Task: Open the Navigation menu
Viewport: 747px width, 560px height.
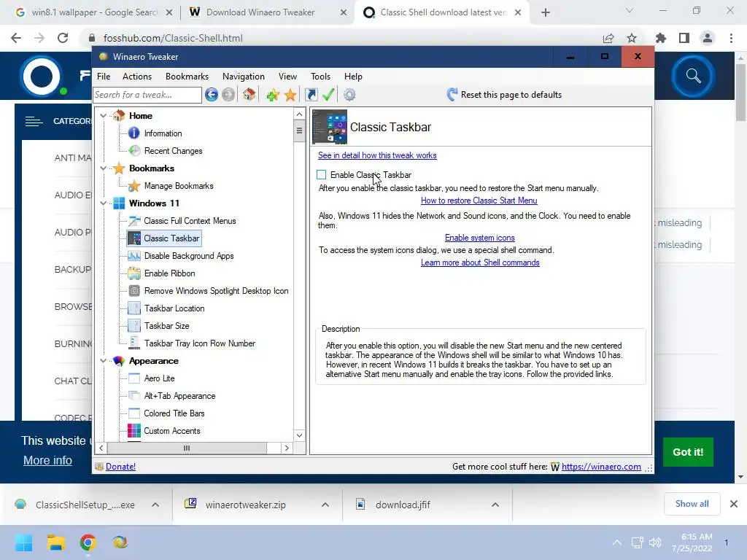Action: pos(244,76)
